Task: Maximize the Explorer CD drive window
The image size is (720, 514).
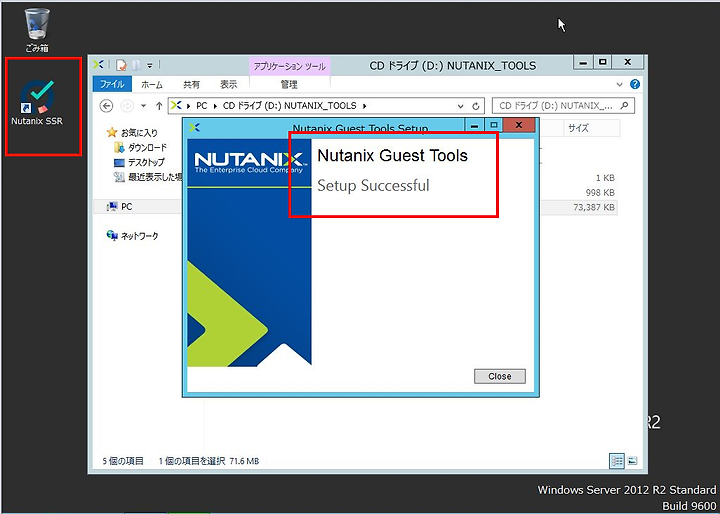Action: click(x=603, y=62)
